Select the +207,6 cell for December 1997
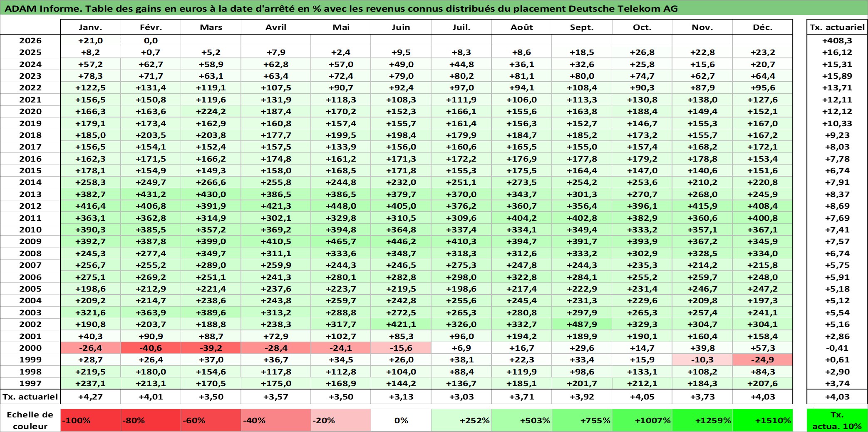This screenshot has width=868, height=432. click(763, 383)
